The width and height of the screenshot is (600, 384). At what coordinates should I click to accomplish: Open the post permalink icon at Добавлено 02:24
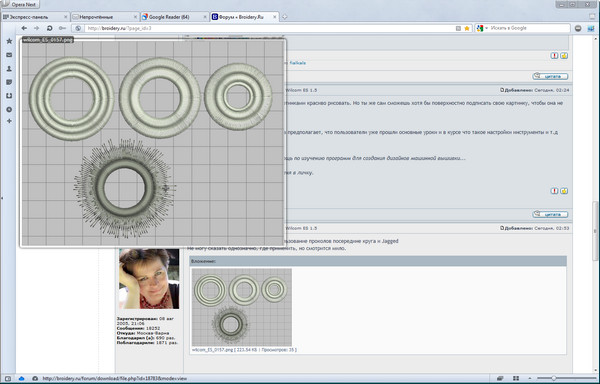[502, 90]
